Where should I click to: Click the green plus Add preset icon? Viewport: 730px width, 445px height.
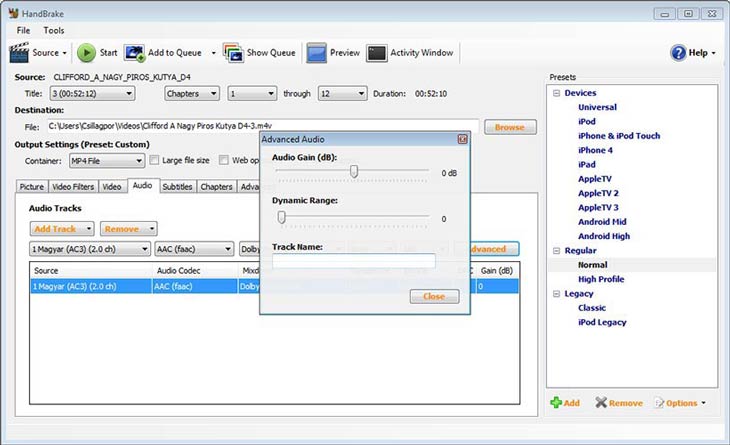[556, 403]
